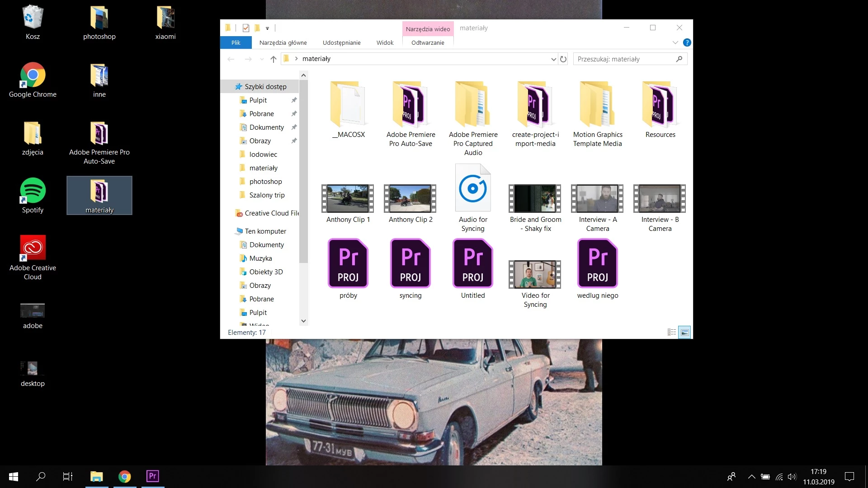Select Ten komputer in navigation pane
868x488 pixels.
pos(265,231)
